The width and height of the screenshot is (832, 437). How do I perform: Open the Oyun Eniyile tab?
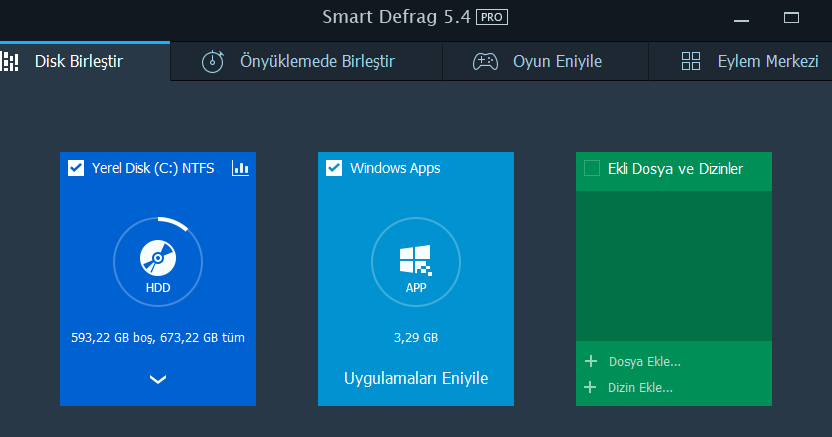(545, 62)
